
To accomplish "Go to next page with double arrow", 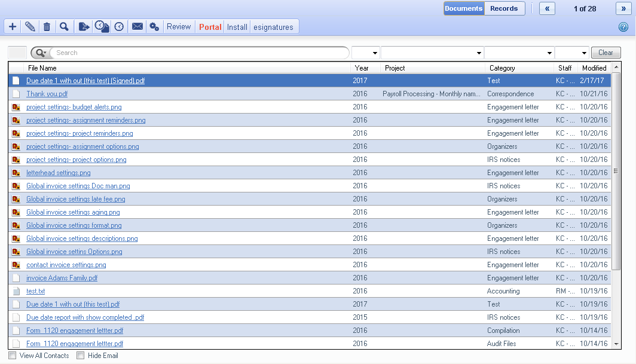I will [x=623, y=8].
